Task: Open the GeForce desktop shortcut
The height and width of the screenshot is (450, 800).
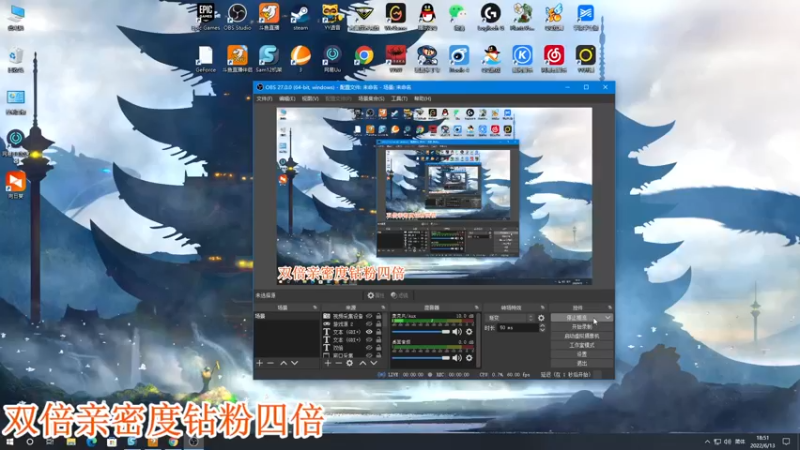Action: 206,59
